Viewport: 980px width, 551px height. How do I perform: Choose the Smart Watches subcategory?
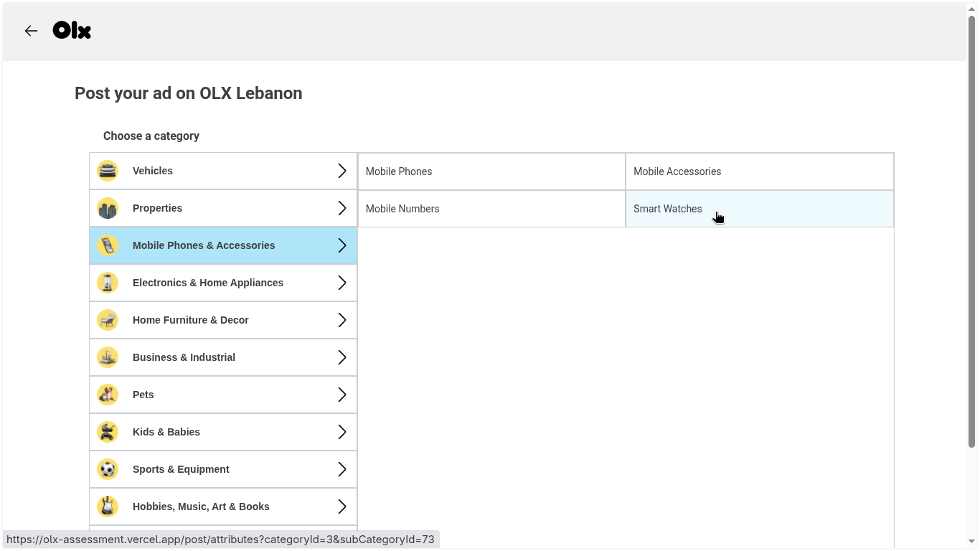click(x=760, y=209)
